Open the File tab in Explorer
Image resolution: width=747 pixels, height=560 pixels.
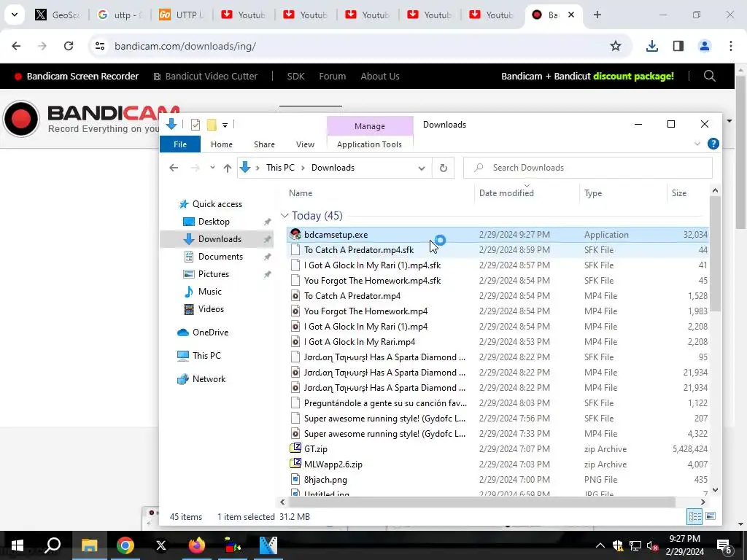(x=180, y=144)
